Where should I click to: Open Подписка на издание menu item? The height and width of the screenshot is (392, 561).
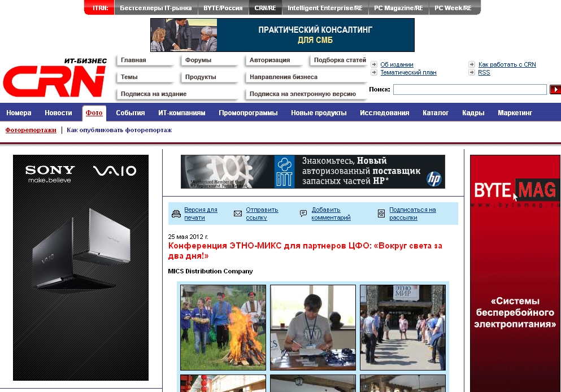pos(177,94)
